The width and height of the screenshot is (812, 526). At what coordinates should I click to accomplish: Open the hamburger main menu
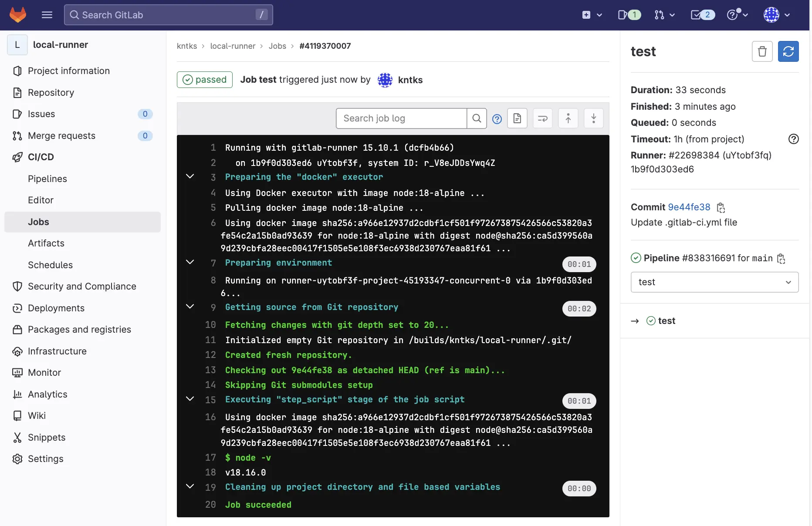pyautogui.click(x=47, y=15)
